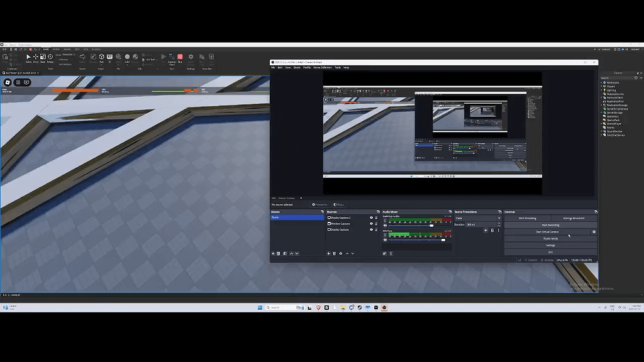This screenshot has height=362, width=644.
Task: Click Start Virtual Camera in OBS
Action: tap(547, 232)
